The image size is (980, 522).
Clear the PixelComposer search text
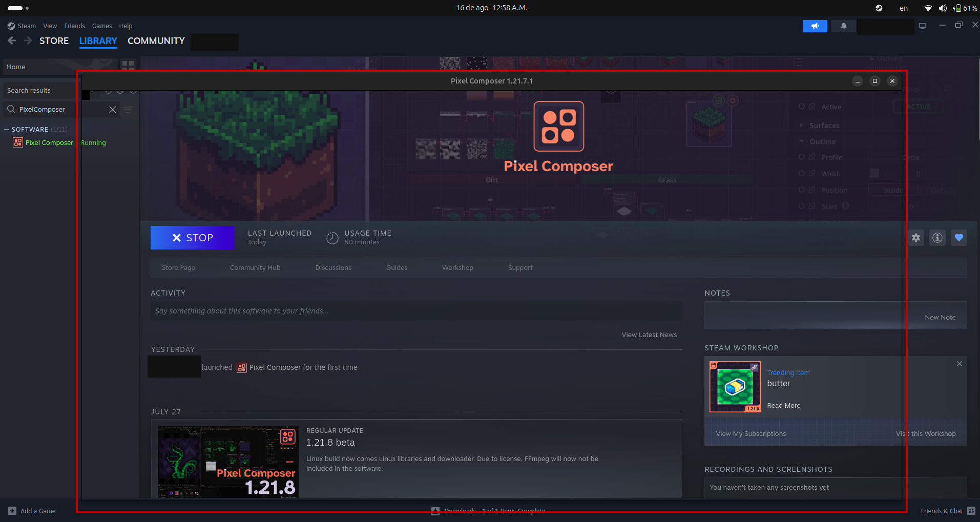tap(113, 110)
